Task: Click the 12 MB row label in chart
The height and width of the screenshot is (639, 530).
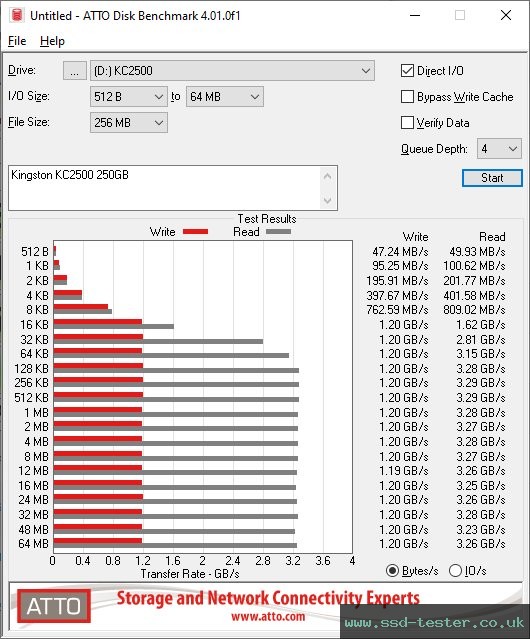Action: (33, 471)
